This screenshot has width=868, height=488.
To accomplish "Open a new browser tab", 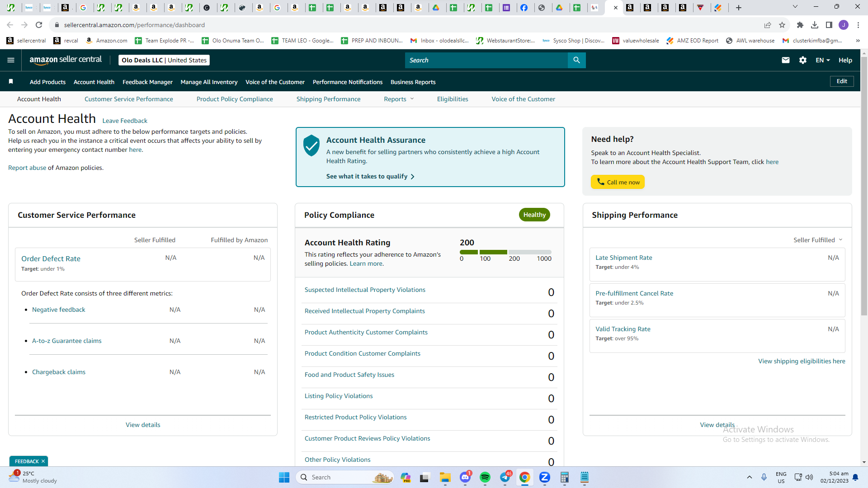I will 739,8.
